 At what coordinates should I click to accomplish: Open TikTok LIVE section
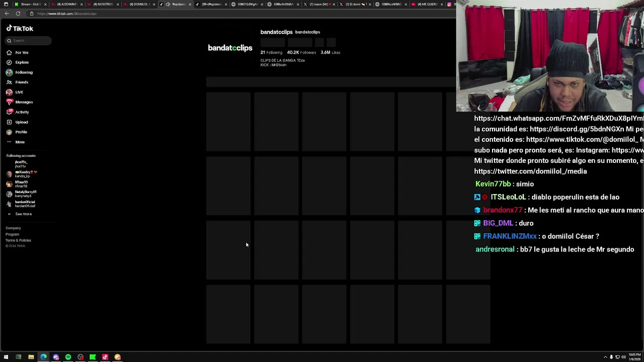point(15,92)
